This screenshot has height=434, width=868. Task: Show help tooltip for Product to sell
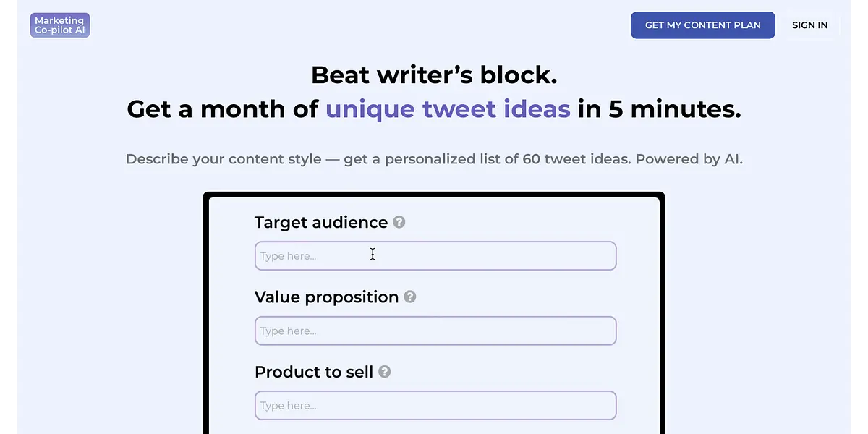[x=385, y=372]
